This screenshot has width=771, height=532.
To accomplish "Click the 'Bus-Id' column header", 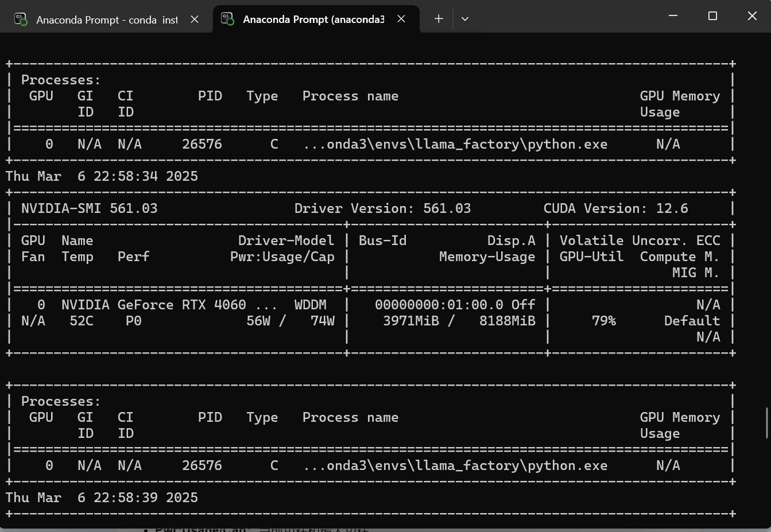I will pos(383,240).
